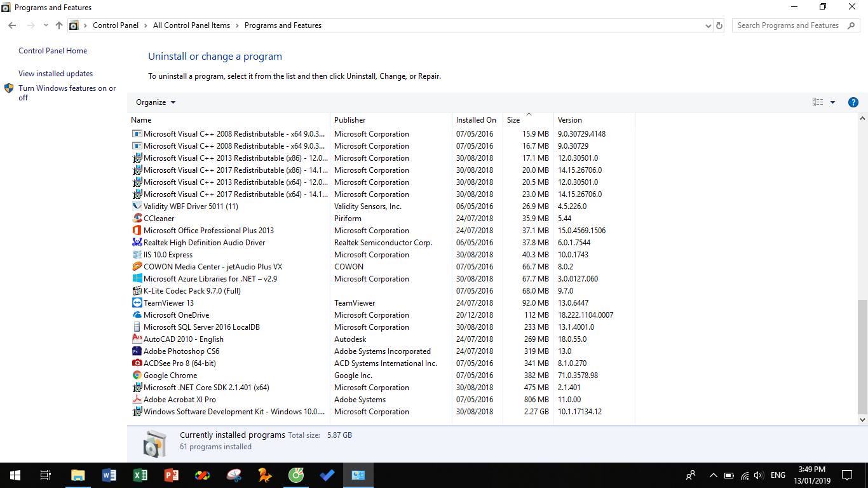Open the ENG language indicator

pyautogui.click(x=778, y=475)
